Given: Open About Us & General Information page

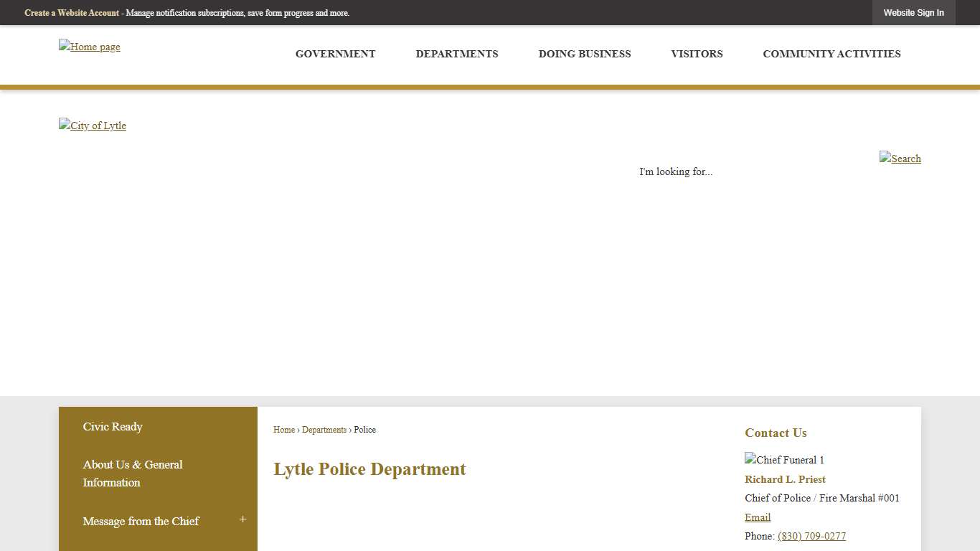Looking at the screenshot, I should pos(133,474).
